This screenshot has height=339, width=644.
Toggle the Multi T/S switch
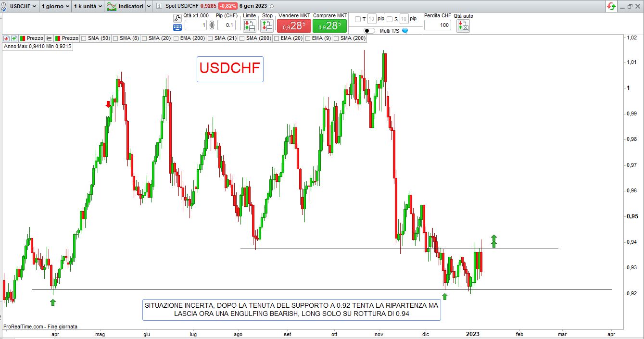[x=370, y=30]
